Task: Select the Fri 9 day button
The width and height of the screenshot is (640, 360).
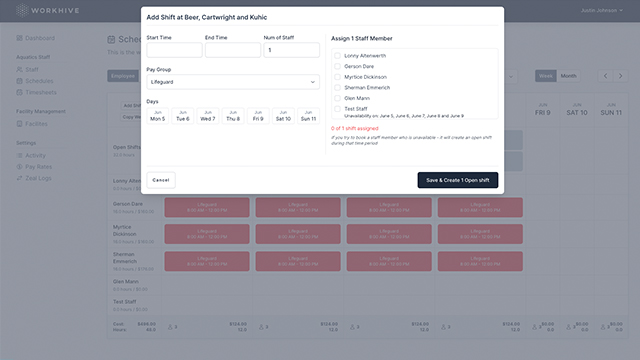Action: click(258, 116)
